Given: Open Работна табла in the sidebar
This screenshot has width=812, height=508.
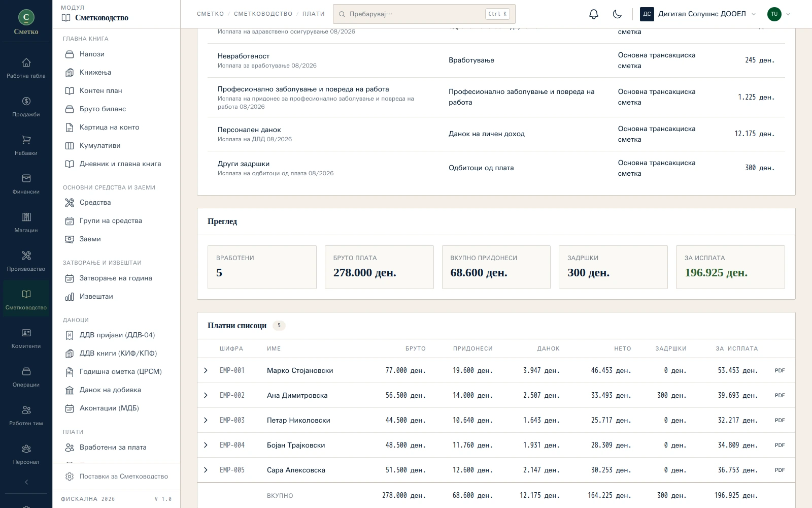Looking at the screenshot, I should pyautogui.click(x=26, y=68).
